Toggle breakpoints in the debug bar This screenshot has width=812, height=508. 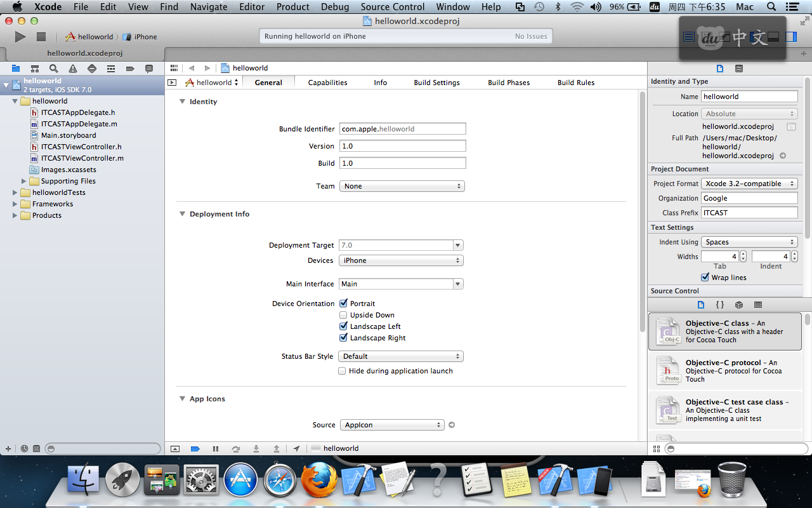point(195,449)
